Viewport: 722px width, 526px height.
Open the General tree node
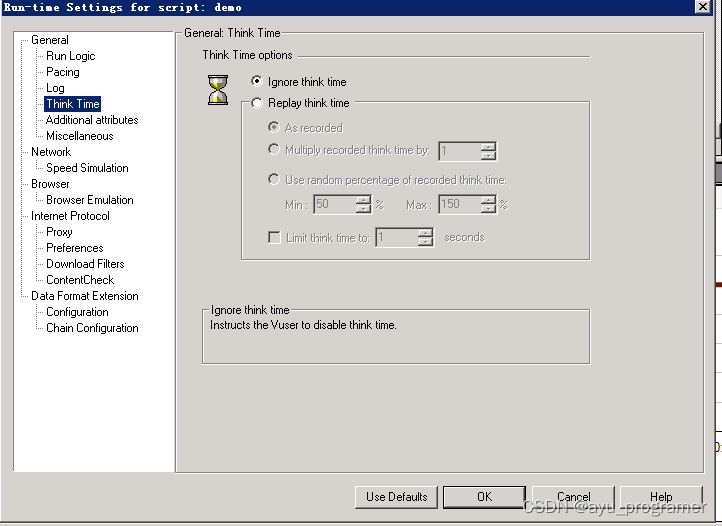point(50,40)
